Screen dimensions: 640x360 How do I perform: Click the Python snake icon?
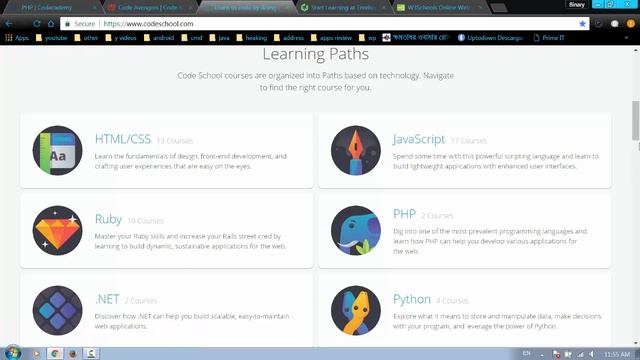(x=356, y=311)
